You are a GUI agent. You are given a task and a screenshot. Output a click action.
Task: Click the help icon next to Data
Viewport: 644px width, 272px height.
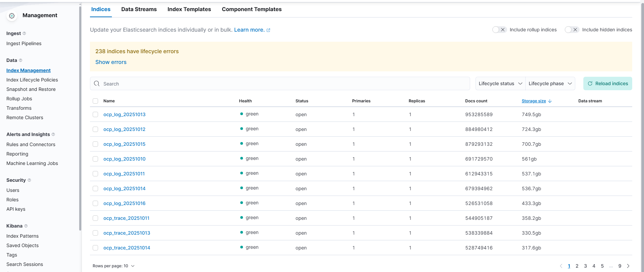pos(21,60)
